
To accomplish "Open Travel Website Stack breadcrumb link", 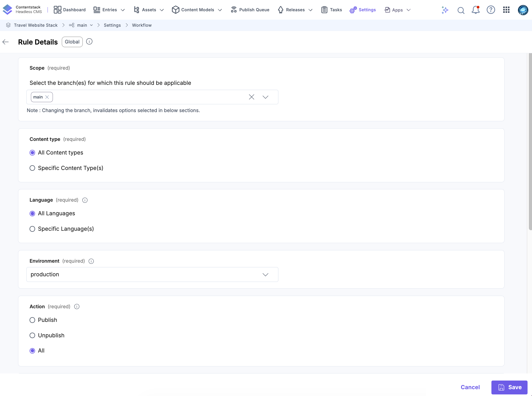I will (x=36, y=25).
